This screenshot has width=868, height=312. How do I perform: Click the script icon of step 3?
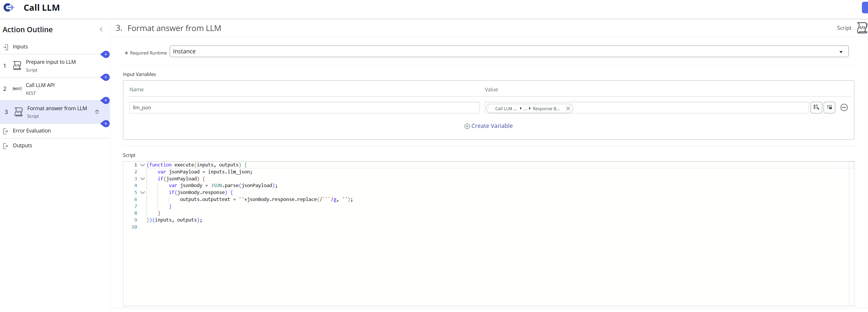[19, 112]
